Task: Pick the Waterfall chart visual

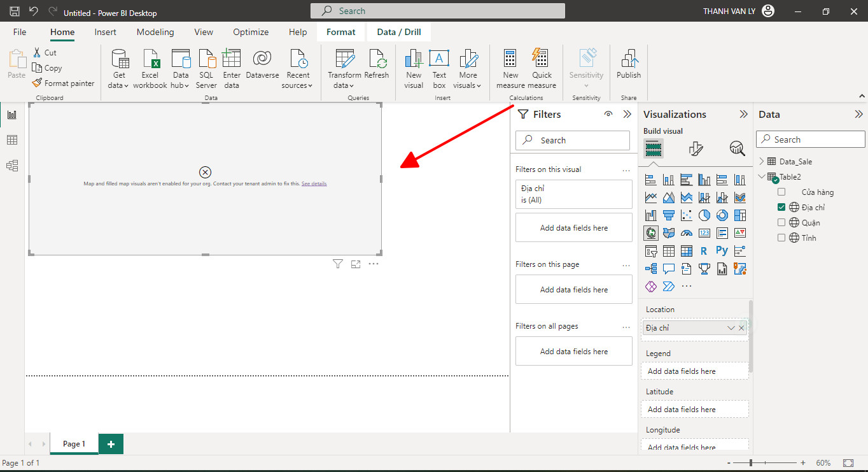Action: 650,215
